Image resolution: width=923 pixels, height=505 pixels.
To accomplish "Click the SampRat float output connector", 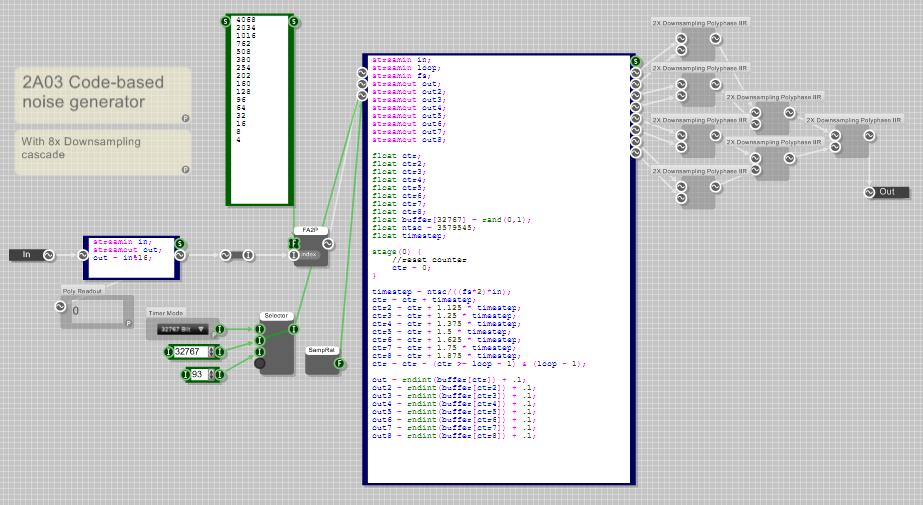I will pos(339,363).
